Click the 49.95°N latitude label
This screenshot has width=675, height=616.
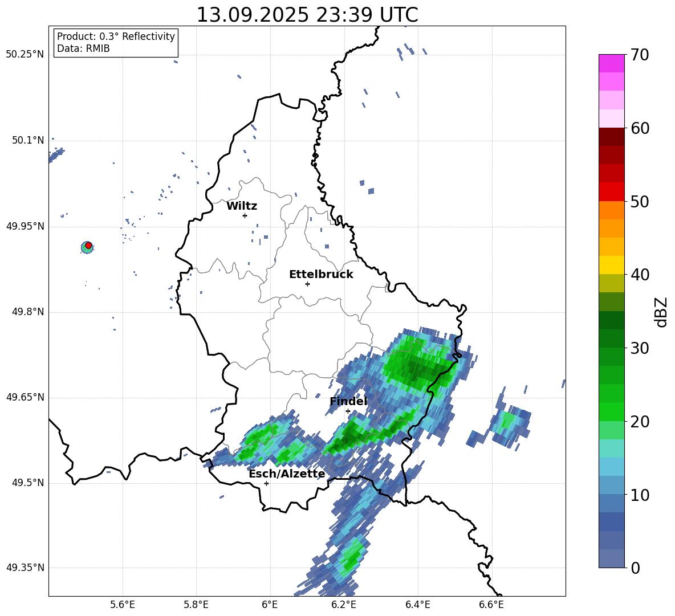click(25, 226)
